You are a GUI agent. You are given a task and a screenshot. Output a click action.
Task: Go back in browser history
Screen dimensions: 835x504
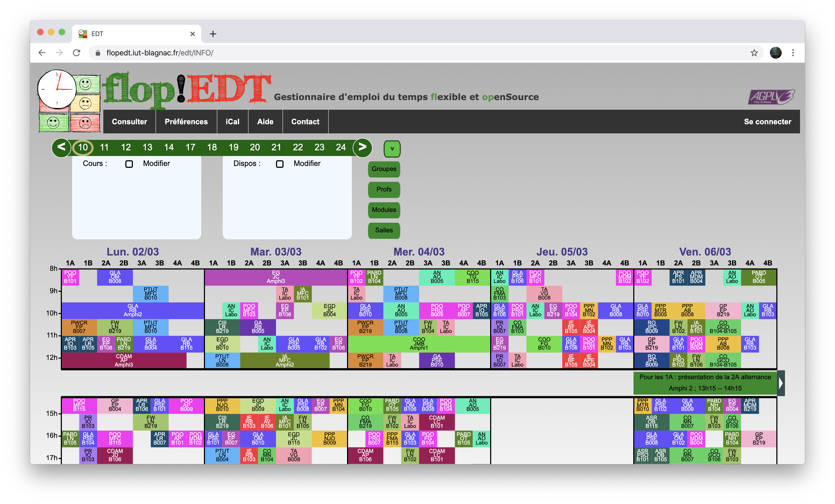pyautogui.click(x=42, y=53)
